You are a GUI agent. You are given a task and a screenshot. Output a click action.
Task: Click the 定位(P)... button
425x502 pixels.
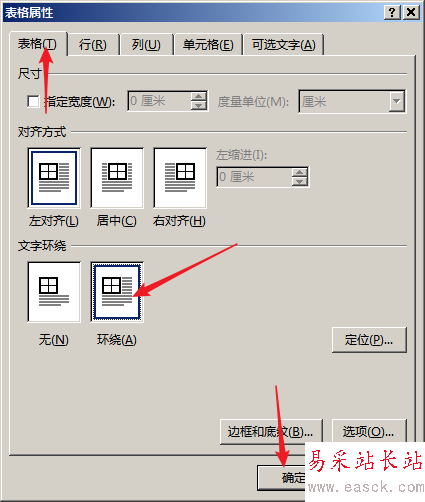pos(369,340)
